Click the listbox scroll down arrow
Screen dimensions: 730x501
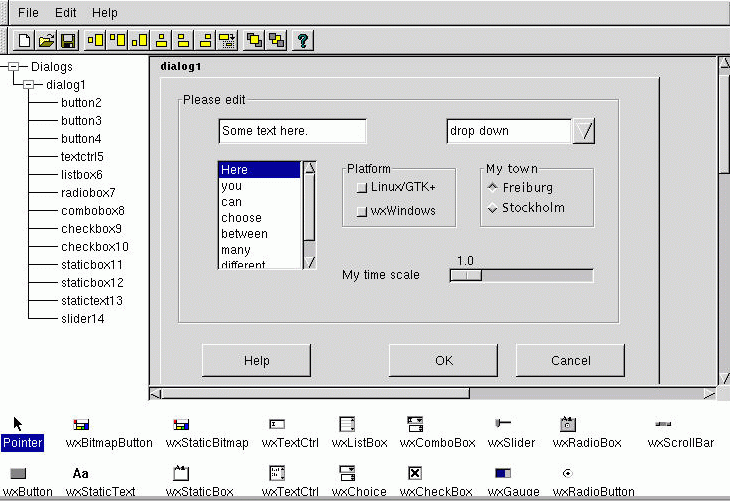(310, 262)
